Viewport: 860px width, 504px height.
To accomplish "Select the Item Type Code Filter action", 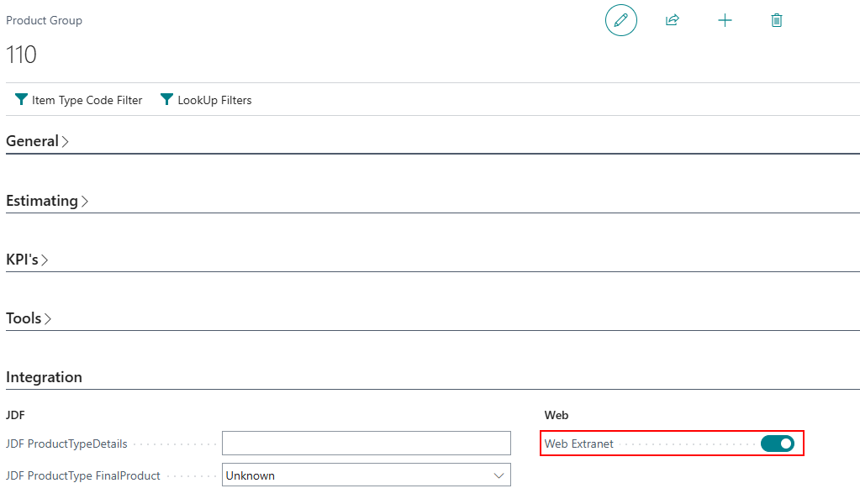I will [87, 100].
